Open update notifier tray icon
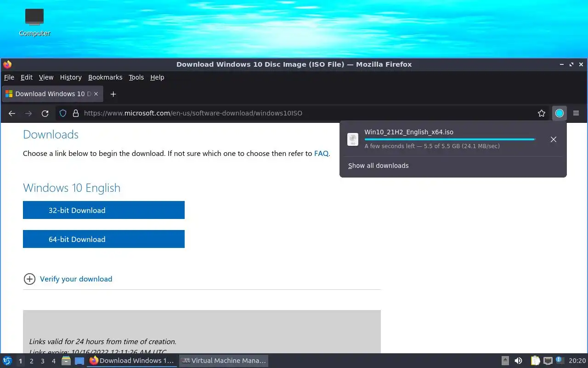This screenshot has width=588, height=368. pyautogui.click(x=560, y=361)
